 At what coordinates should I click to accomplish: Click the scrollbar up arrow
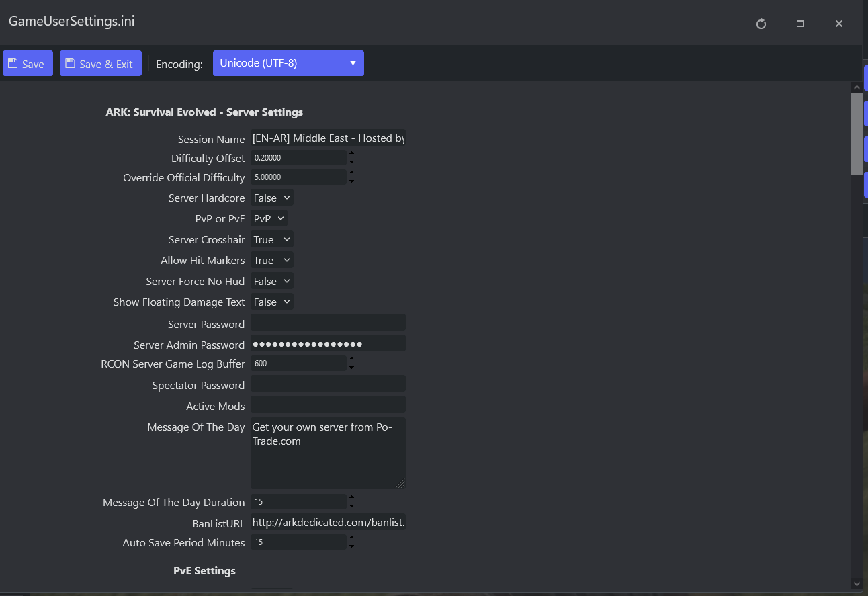[857, 87]
